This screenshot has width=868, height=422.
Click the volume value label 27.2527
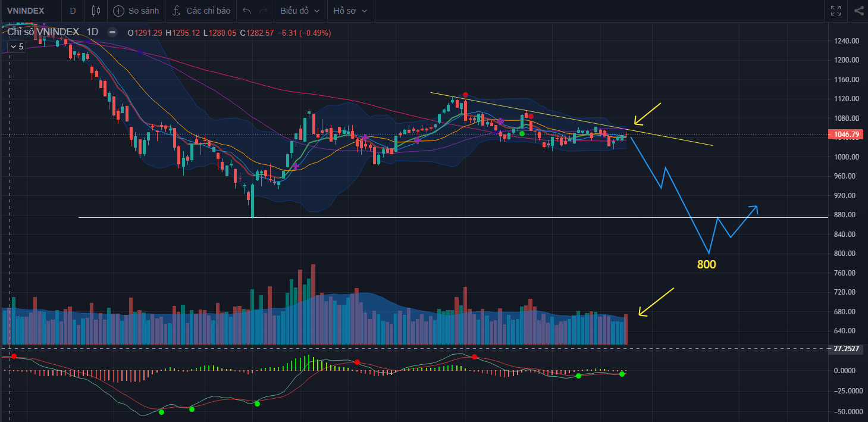coord(847,348)
